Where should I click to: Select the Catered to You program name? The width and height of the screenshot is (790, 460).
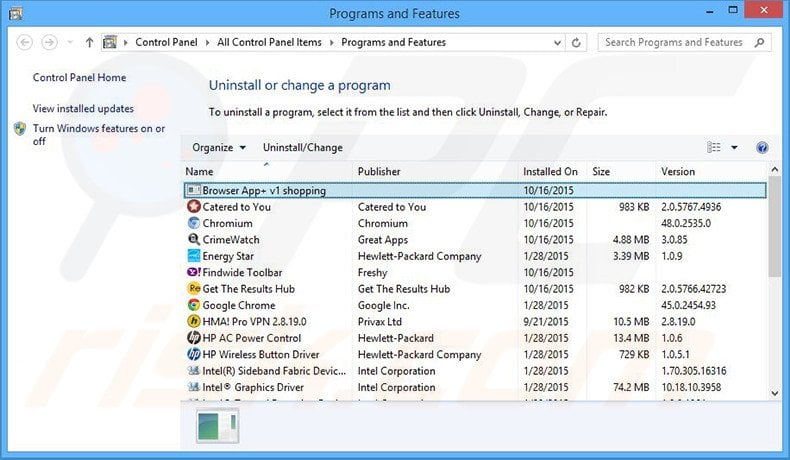click(x=236, y=207)
